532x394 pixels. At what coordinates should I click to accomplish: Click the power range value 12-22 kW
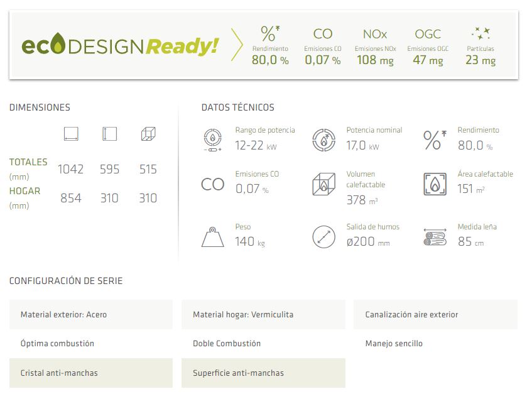click(x=256, y=145)
